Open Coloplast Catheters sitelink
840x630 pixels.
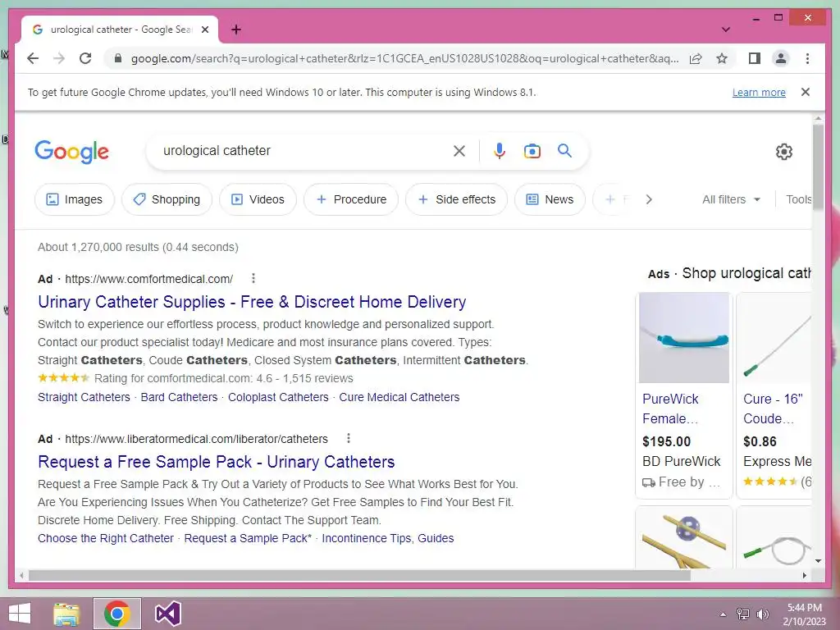tap(278, 397)
